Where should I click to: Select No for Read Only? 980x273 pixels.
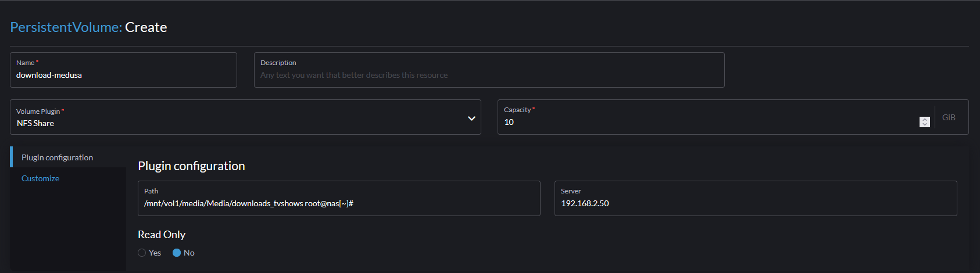click(x=177, y=253)
